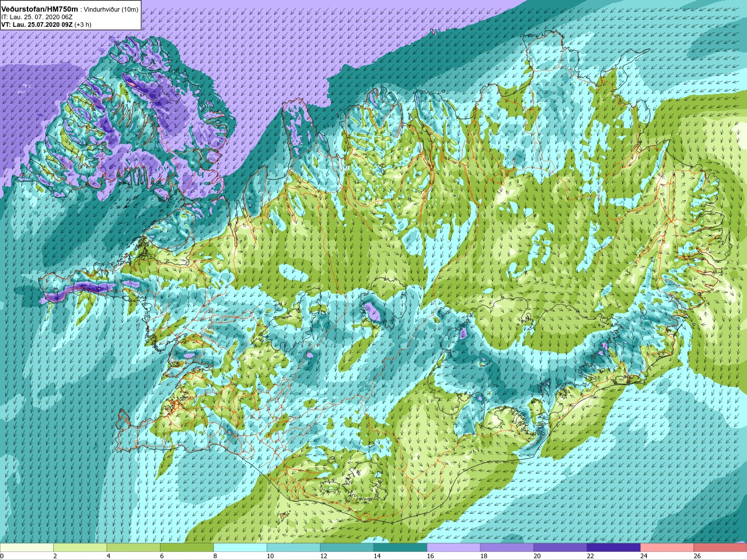Click the legend value label '20'
Screen dimensions: 747x560
coord(537,556)
